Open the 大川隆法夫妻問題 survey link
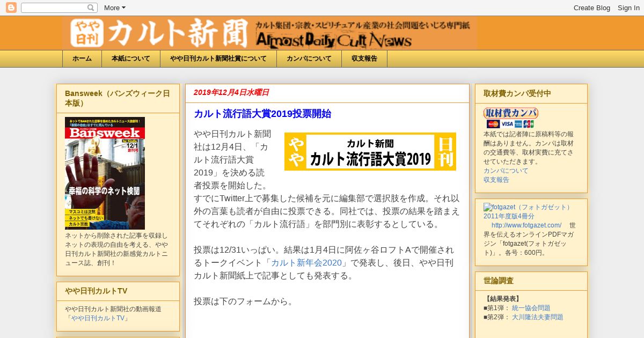Image resolution: width=644 pixels, height=338 pixels. pyautogui.click(x=537, y=317)
